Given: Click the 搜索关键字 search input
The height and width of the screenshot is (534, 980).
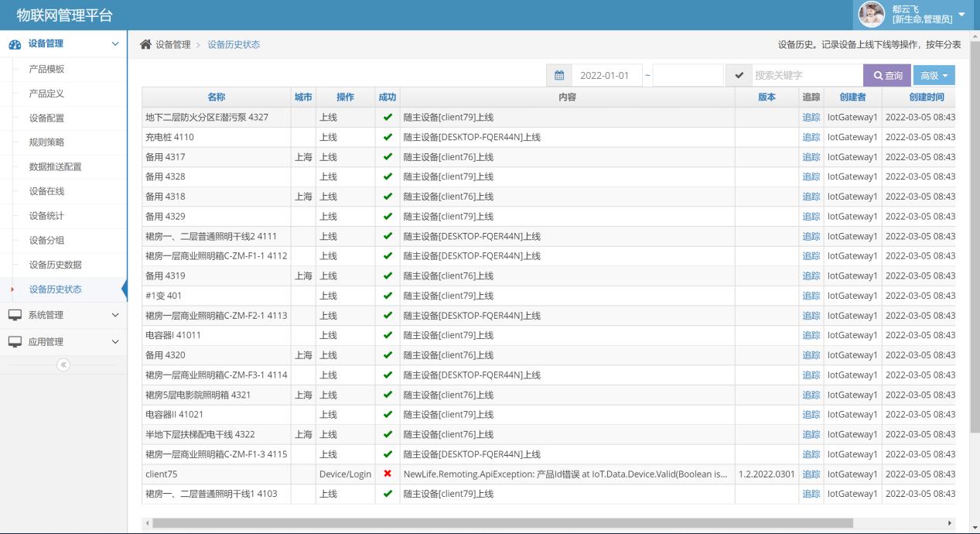Looking at the screenshot, I should pos(808,75).
